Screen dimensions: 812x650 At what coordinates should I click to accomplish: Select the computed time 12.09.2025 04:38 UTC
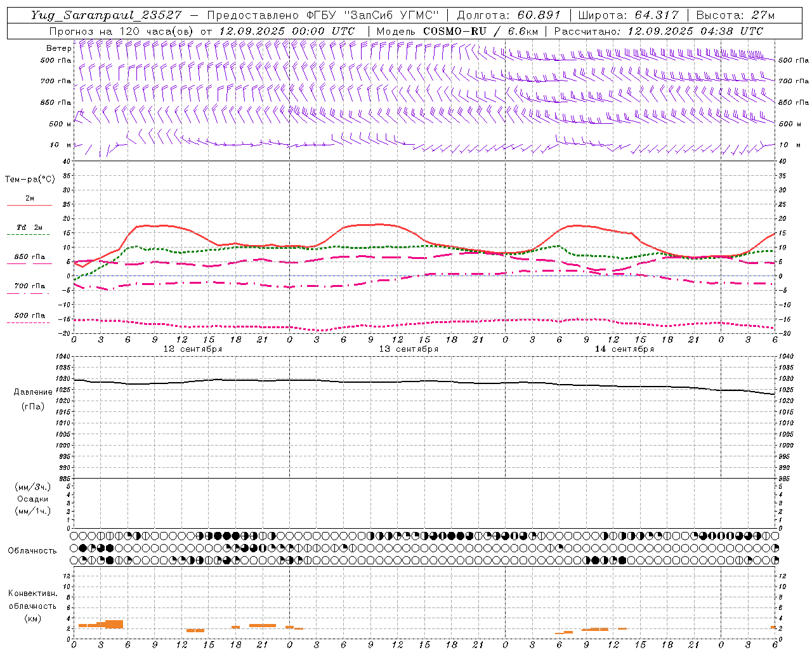(x=695, y=31)
